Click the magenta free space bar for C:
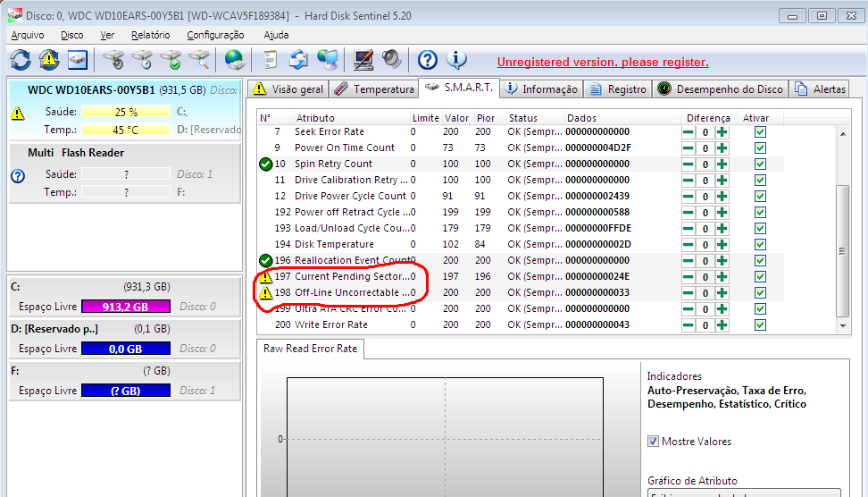Image resolution: width=868 pixels, height=497 pixels. 126,307
